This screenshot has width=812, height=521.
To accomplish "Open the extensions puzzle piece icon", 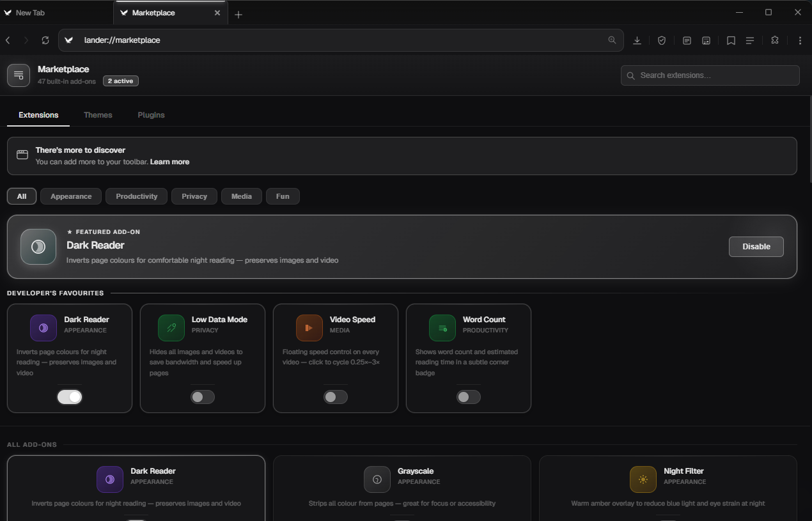I will (x=774, y=40).
